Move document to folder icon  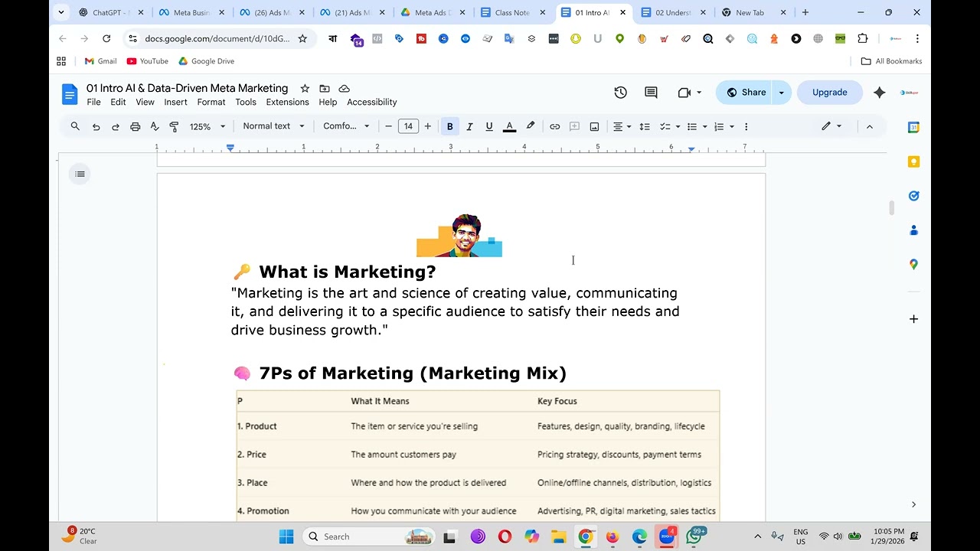click(x=325, y=89)
